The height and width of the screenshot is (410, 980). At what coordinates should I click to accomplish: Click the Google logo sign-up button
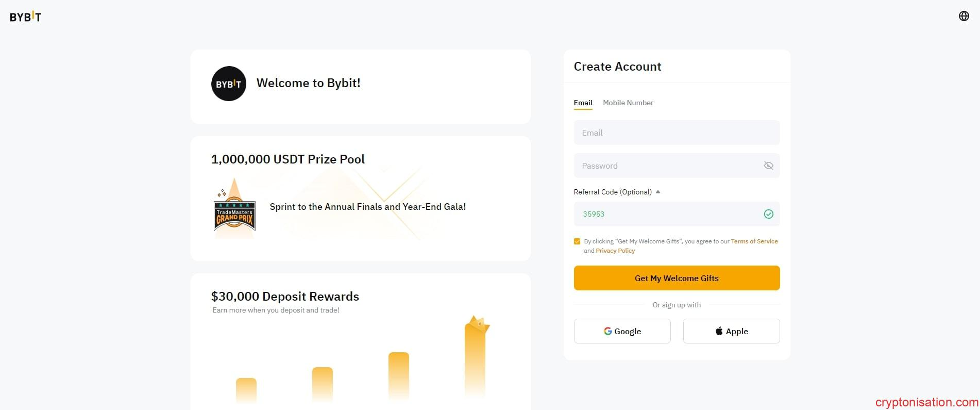click(x=622, y=331)
